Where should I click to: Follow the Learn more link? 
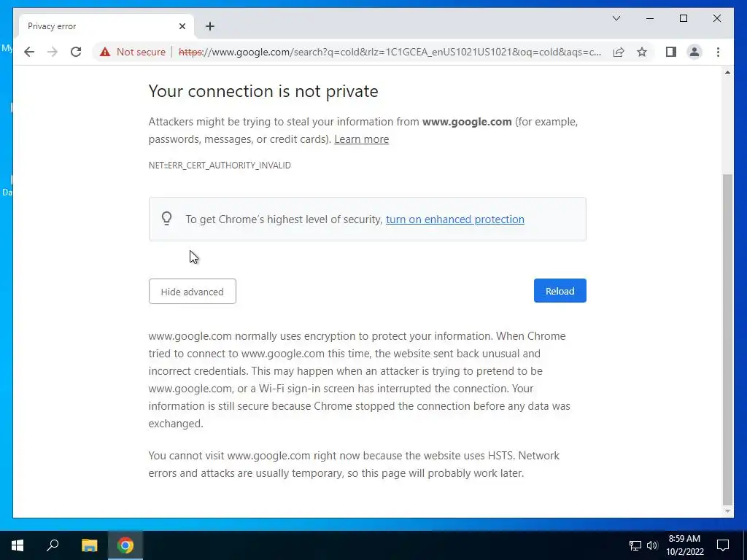[x=361, y=139]
